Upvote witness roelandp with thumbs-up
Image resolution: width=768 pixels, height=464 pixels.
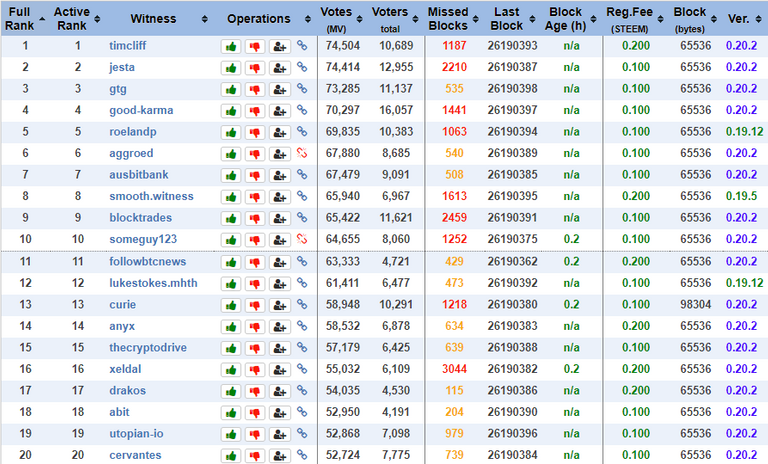coord(231,132)
